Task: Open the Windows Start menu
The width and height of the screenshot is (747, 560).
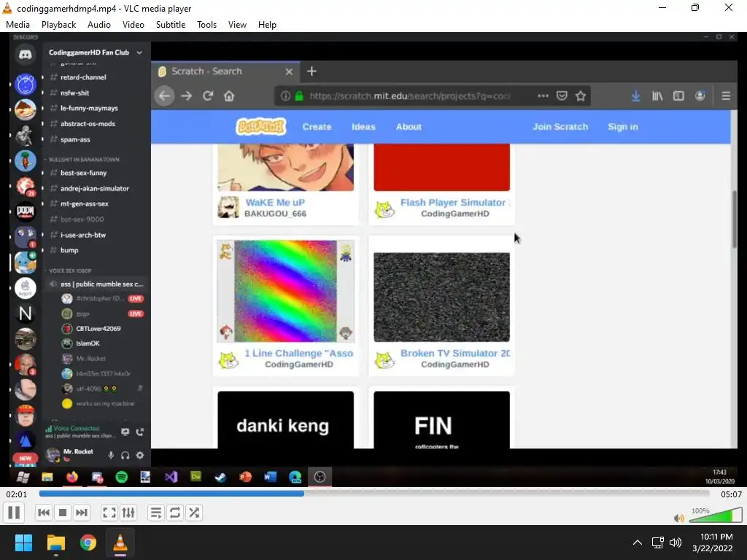Action: tap(23, 542)
